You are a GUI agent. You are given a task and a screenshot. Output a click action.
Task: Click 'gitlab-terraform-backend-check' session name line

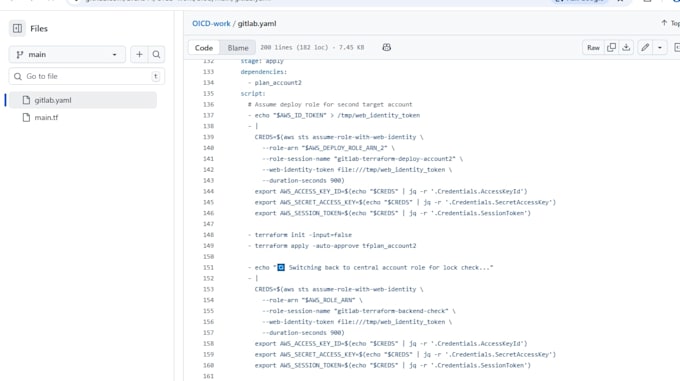pyautogui.click(x=359, y=311)
